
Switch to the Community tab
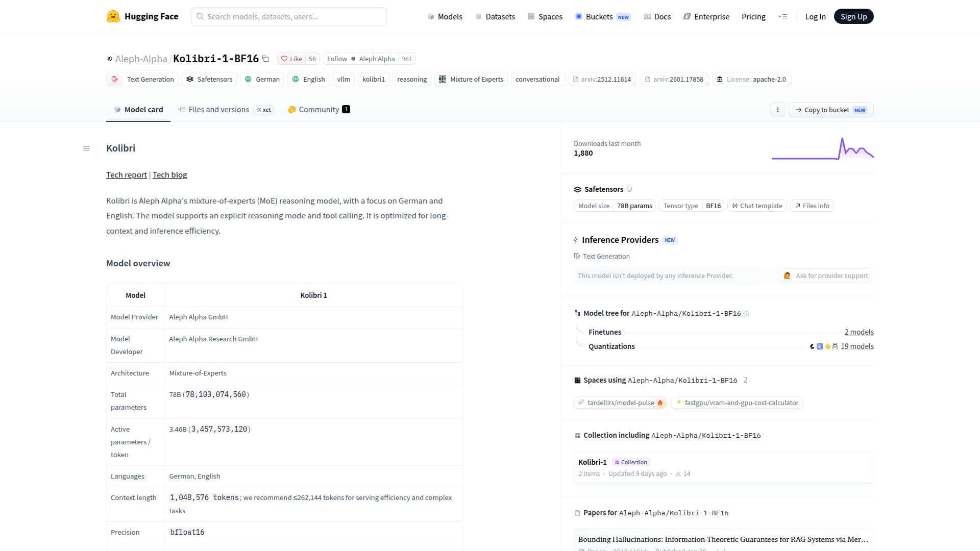[319, 110]
